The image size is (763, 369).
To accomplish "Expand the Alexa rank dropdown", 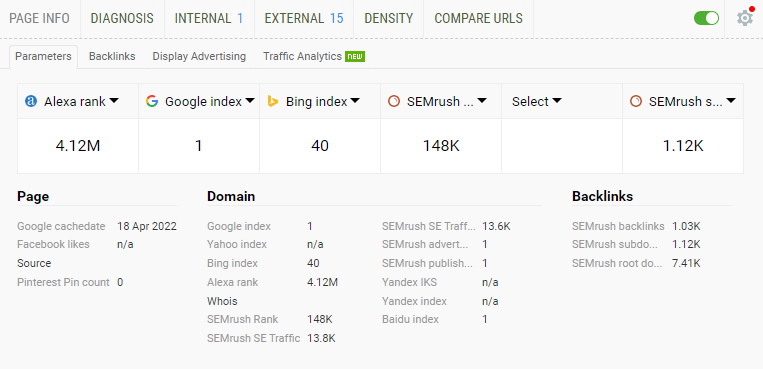I will (114, 101).
